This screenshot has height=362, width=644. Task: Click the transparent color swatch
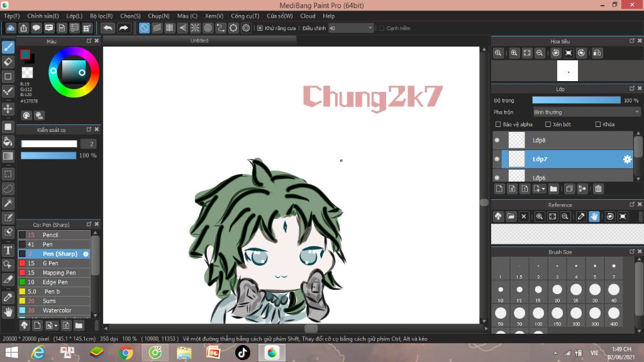[27, 73]
